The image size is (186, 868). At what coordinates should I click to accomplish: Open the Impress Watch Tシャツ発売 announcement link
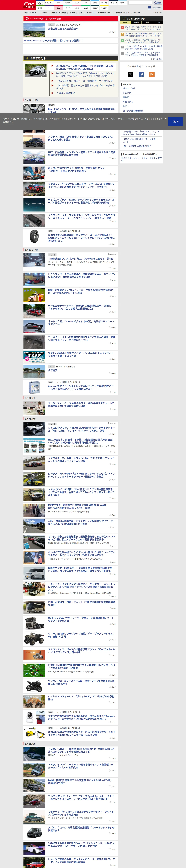click(x=53, y=41)
